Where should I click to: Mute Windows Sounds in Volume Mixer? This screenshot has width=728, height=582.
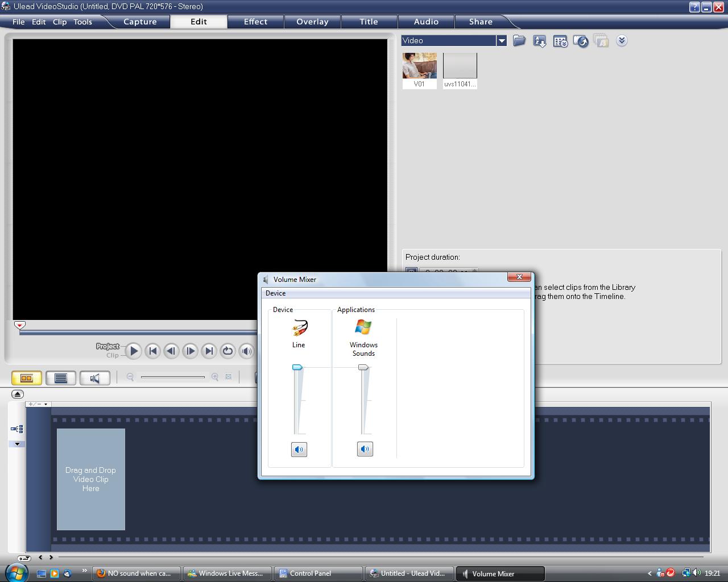coord(365,449)
